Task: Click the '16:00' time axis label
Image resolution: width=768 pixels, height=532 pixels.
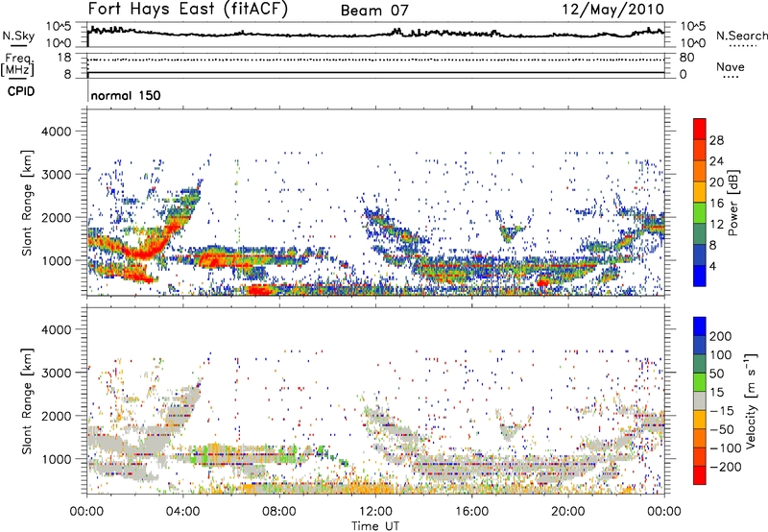Action: [471, 512]
